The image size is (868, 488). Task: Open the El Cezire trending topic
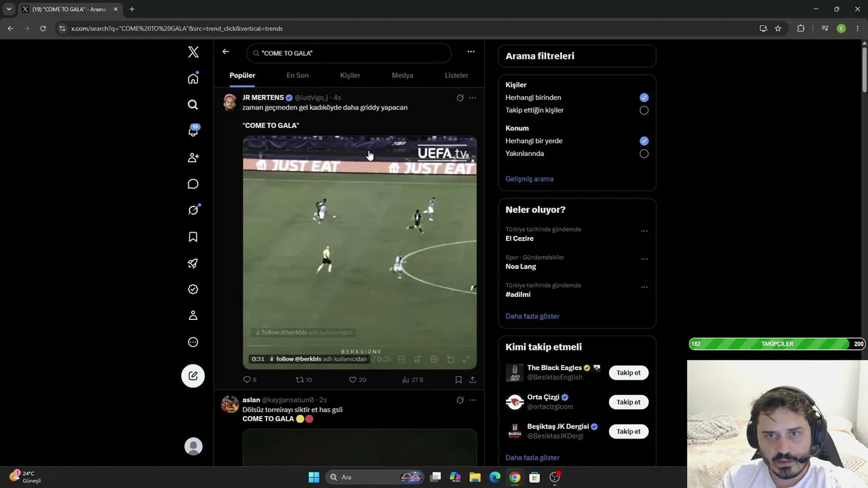tap(519, 239)
